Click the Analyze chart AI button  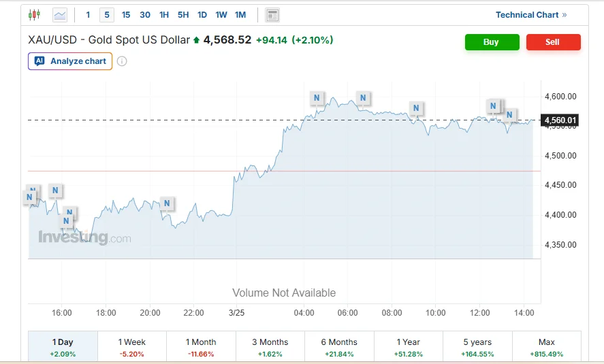(70, 61)
